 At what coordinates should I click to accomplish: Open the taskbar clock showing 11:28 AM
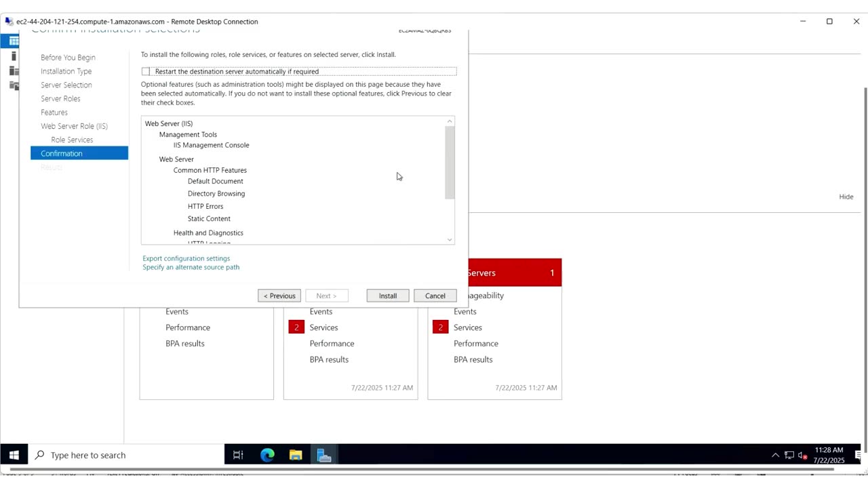coord(829,455)
